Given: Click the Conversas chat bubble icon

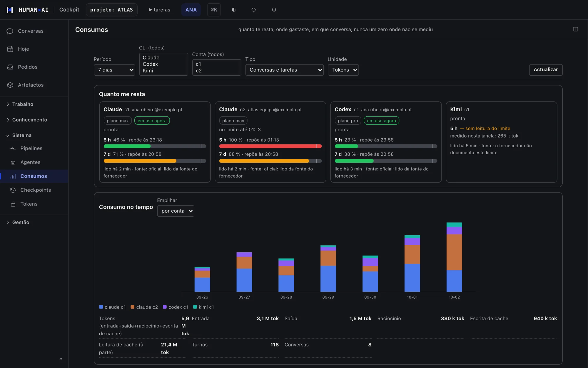Looking at the screenshot, I should pos(10,31).
